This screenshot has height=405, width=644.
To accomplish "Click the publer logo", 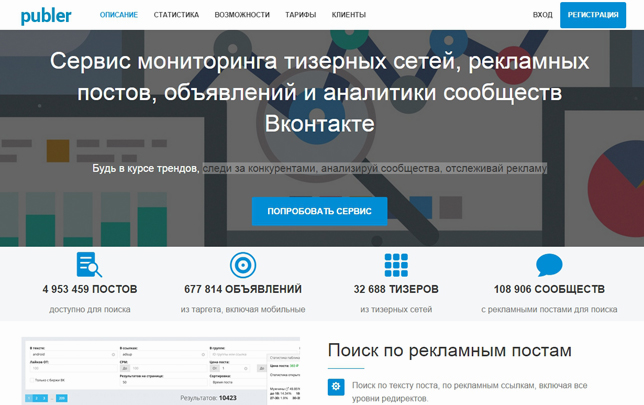I will point(46,16).
